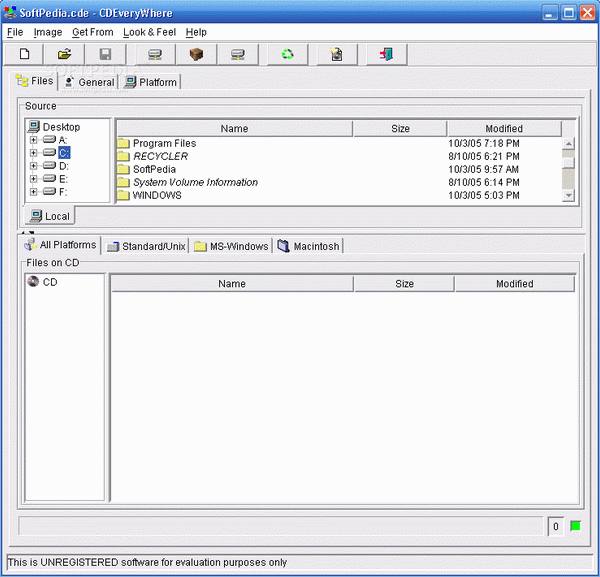Sort CD files by Modified column
Screen dimensions: 600x577
click(x=515, y=284)
